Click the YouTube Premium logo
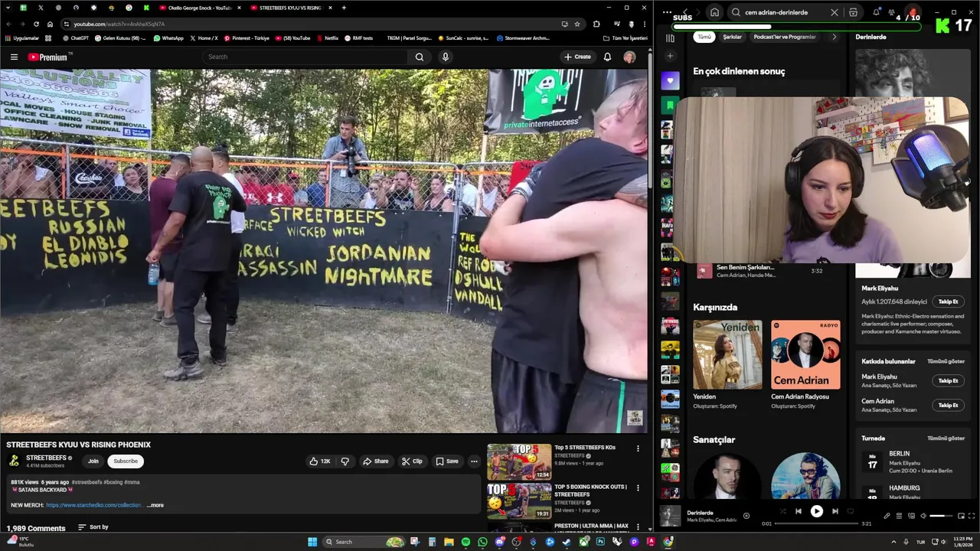Viewport: 980px width, 551px height. point(48,57)
